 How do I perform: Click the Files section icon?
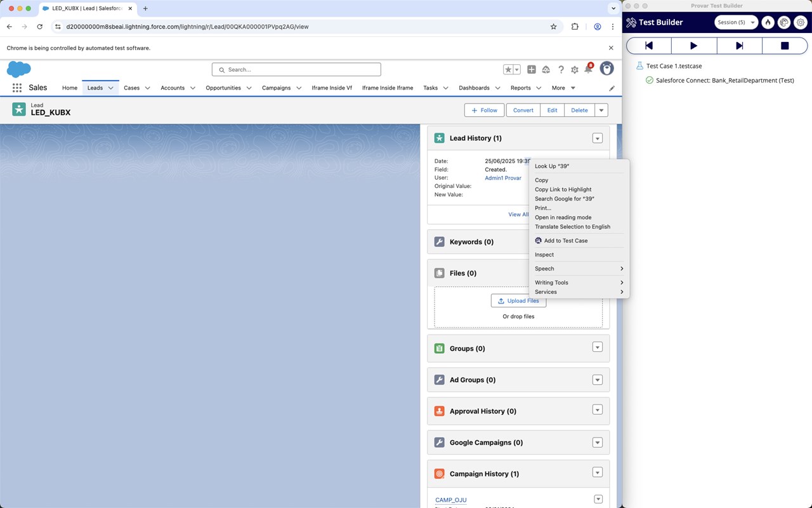[x=439, y=273]
